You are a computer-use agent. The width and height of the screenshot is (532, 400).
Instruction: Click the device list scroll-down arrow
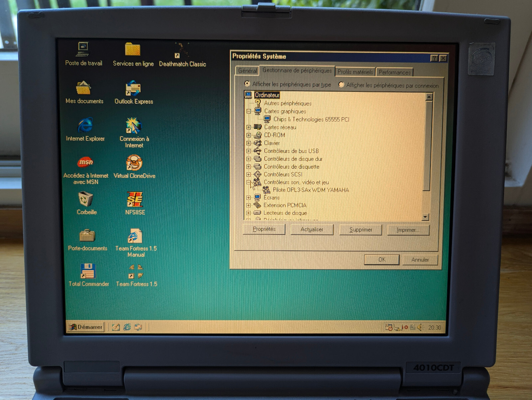(x=425, y=217)
